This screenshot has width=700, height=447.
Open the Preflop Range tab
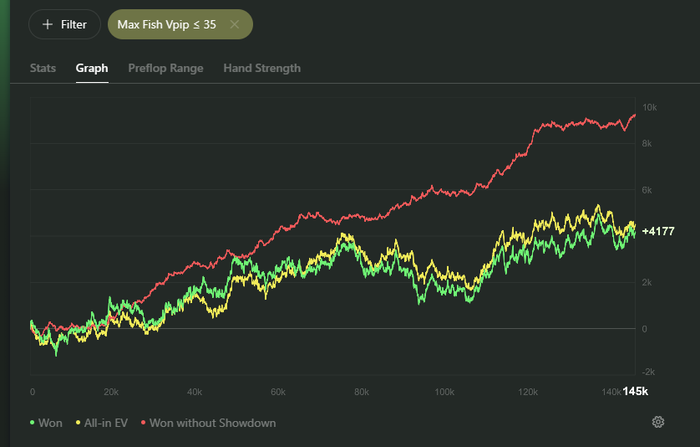point(166,68)
